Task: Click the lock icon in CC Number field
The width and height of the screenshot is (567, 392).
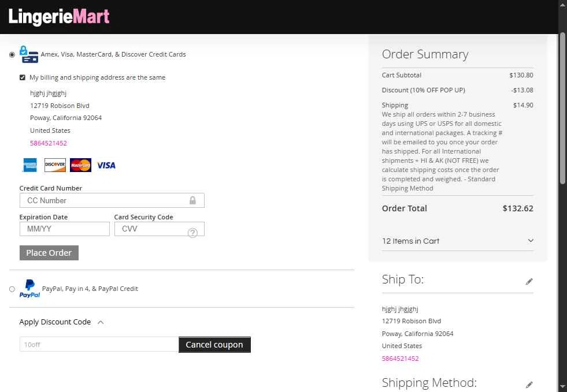Action: 192,200
